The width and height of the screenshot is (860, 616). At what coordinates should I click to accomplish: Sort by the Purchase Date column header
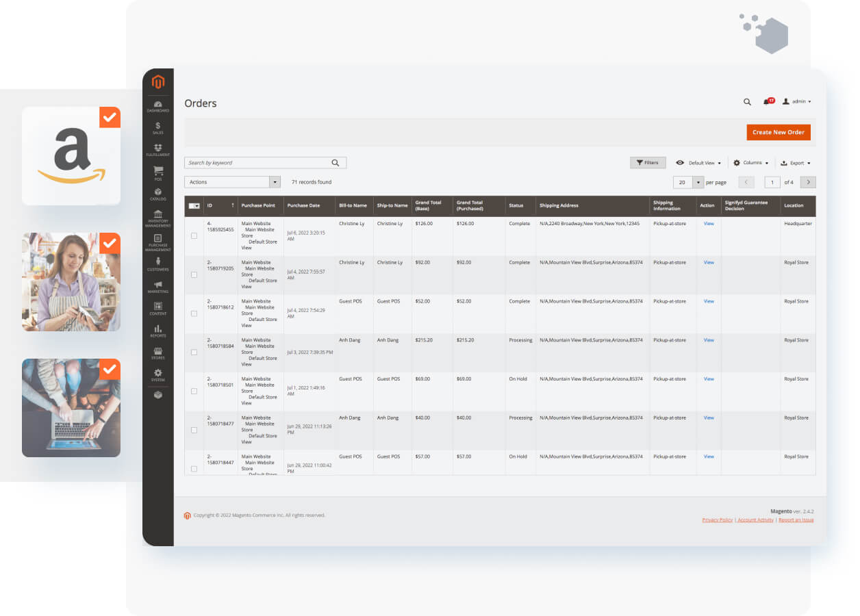coord(303,205)
